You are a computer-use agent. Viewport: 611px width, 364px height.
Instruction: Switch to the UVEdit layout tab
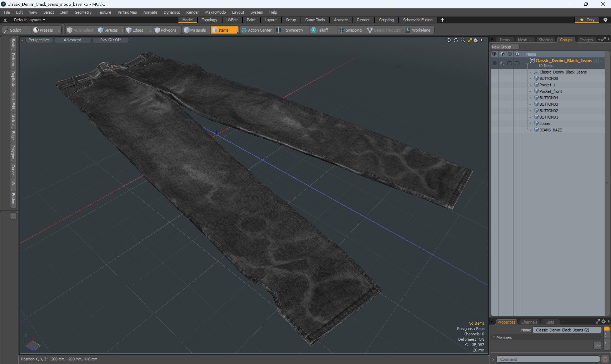232,20
